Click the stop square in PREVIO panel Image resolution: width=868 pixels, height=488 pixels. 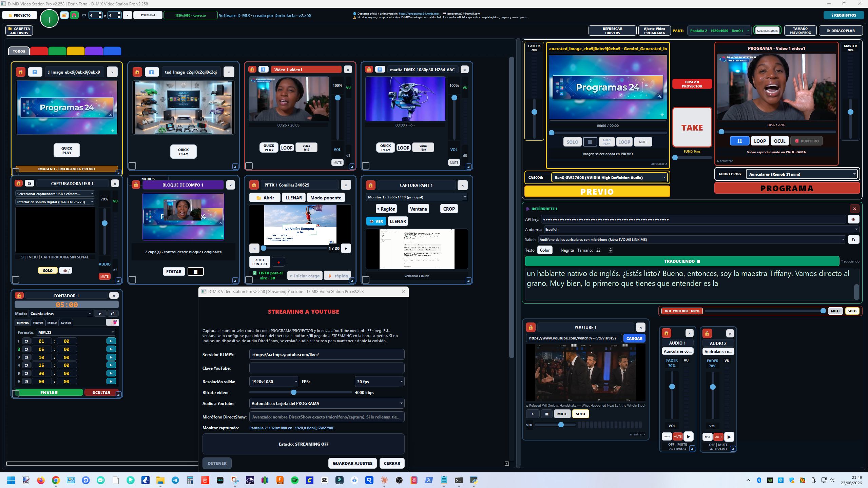point(590,142)
